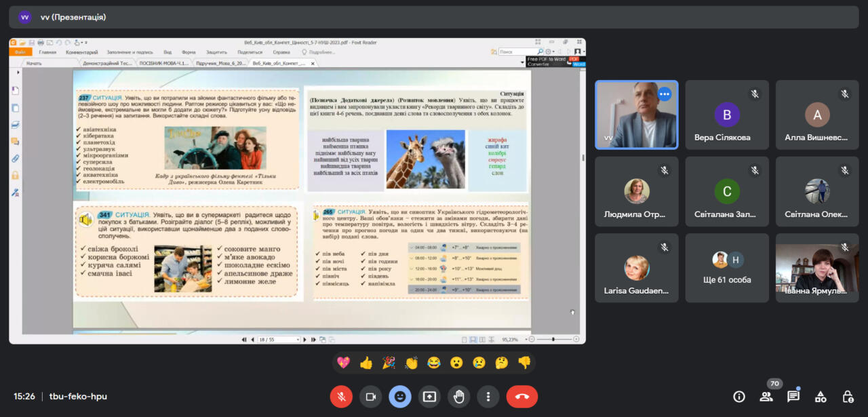Click the zoom slider handle
Viewport: 868px width, 417px height.
555,339
